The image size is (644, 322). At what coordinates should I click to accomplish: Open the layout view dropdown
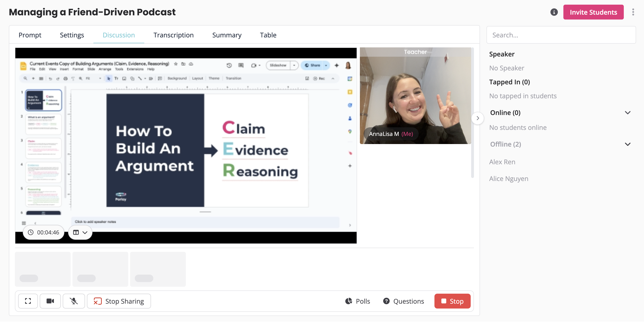point(80,232)
